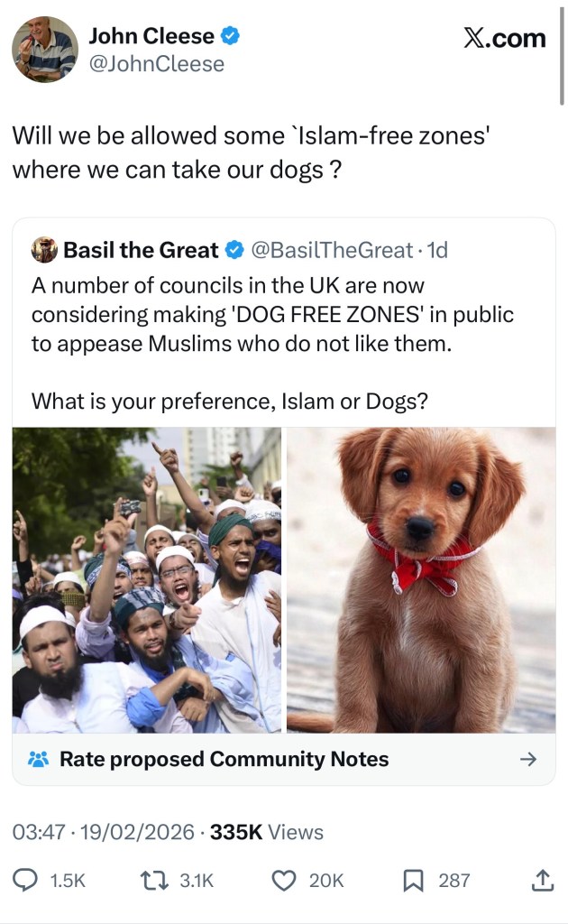Bookmark the tweet with the bookmark icon
The width and height of the screenshot is (568, 924).
click(x=413, y=881)
